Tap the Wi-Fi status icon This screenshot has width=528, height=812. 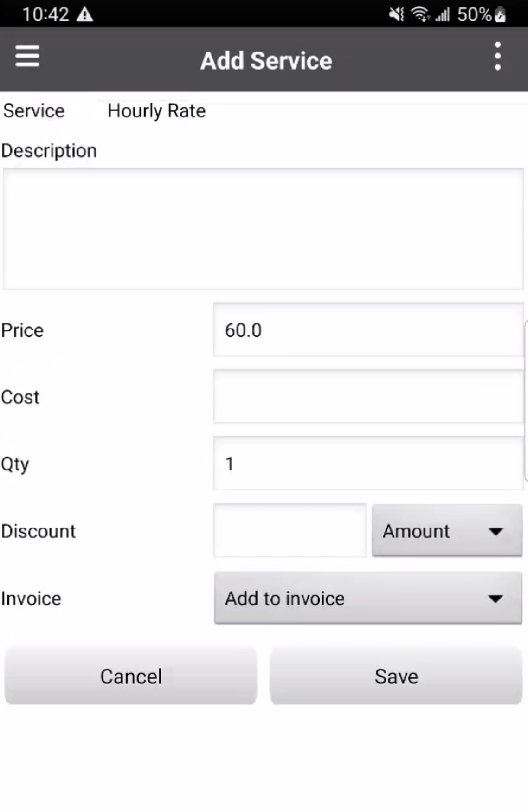[x=420, y=15]
